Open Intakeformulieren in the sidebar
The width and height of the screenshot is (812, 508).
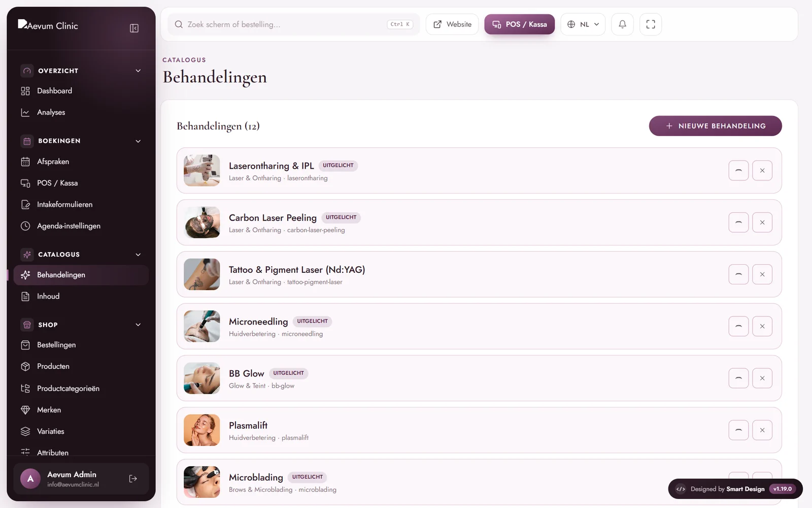click(x=81, y=205)
